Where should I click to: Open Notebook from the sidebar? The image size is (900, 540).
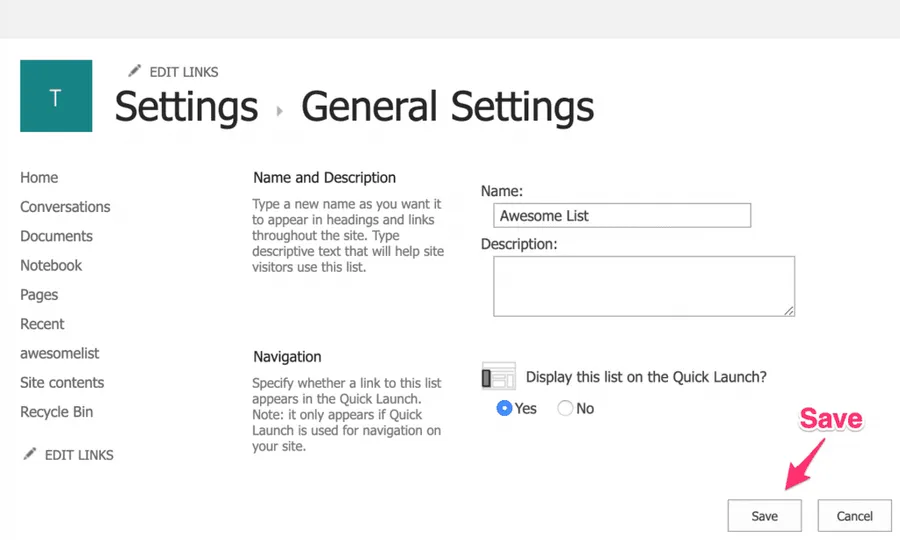pyautogui.click(x=51, y=265)
